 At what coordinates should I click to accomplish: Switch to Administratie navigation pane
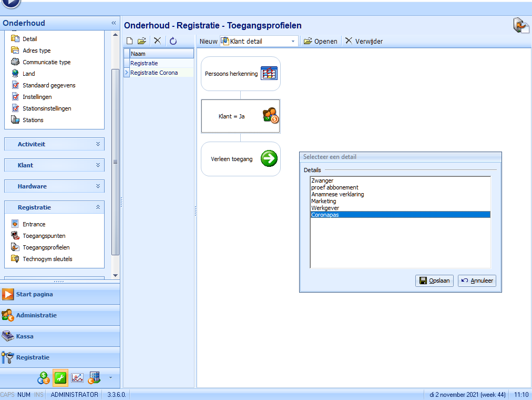36,315
